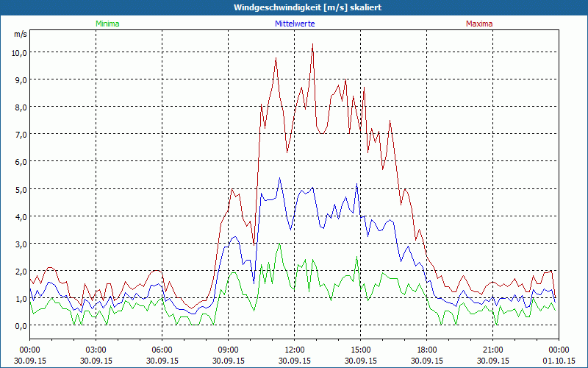Image resolution: width=588 pixels, height=368 pixels.
Task: Click the Windgeschwindigkeit chart title bar
Action: (294, 7)
